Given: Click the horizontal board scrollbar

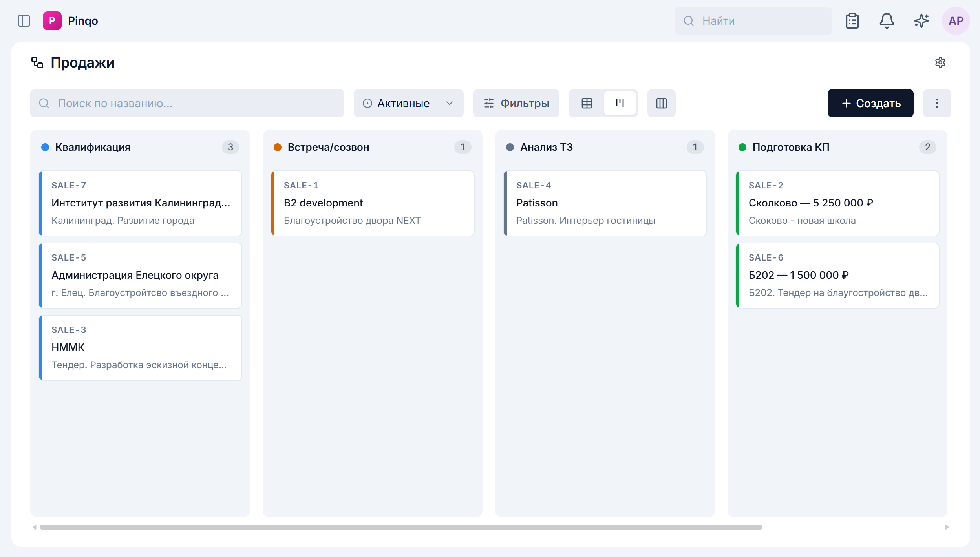Looking at the screenshot, I should coord(400,527).
